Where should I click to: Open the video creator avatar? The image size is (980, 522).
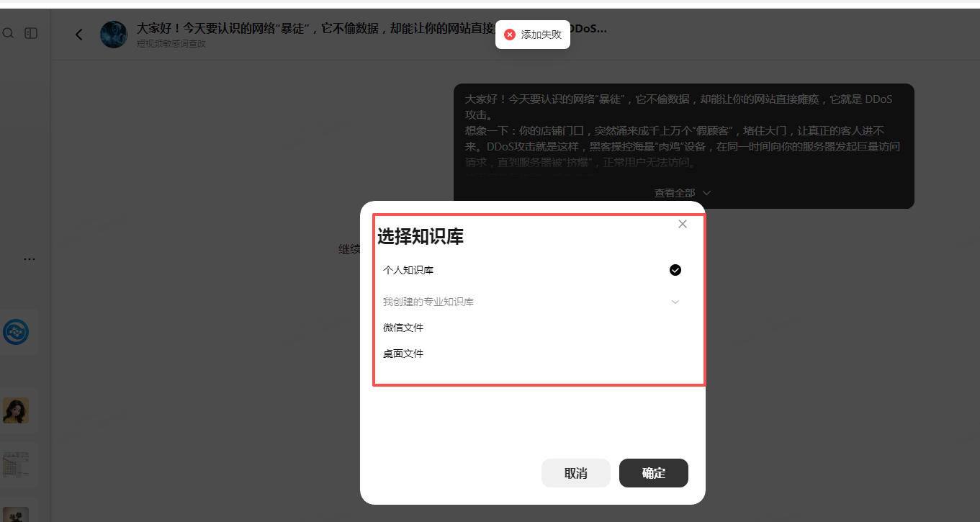pyautogui.click(x=113, y=34)
